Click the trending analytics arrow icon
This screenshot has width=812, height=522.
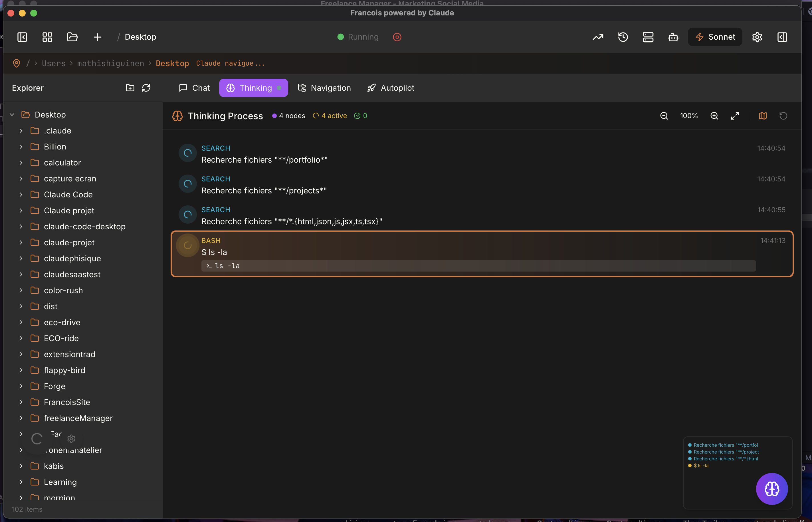[x=598, y=37]
